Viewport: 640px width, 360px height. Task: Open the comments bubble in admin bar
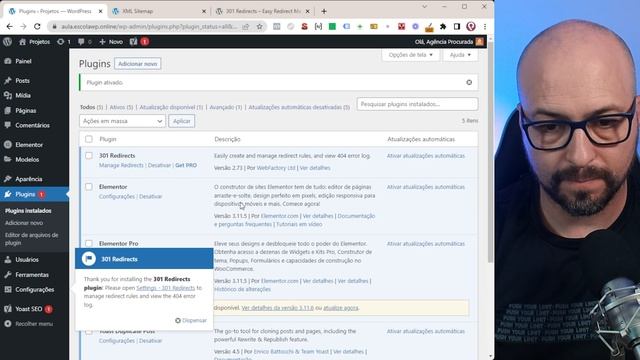84,42
